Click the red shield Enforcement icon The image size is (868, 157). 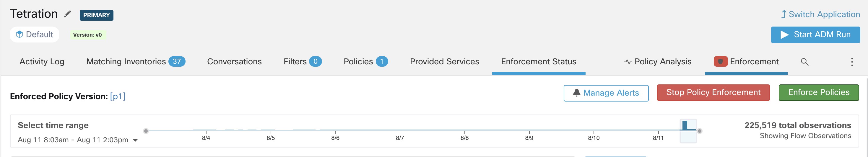click(720, 62)
